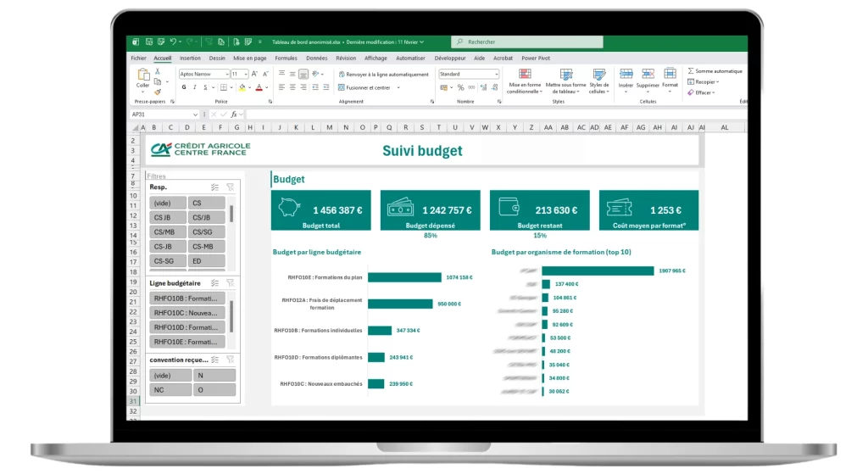
Task: Click Renvoyer à la ligne automatiquement
Action: click(383, 75)
